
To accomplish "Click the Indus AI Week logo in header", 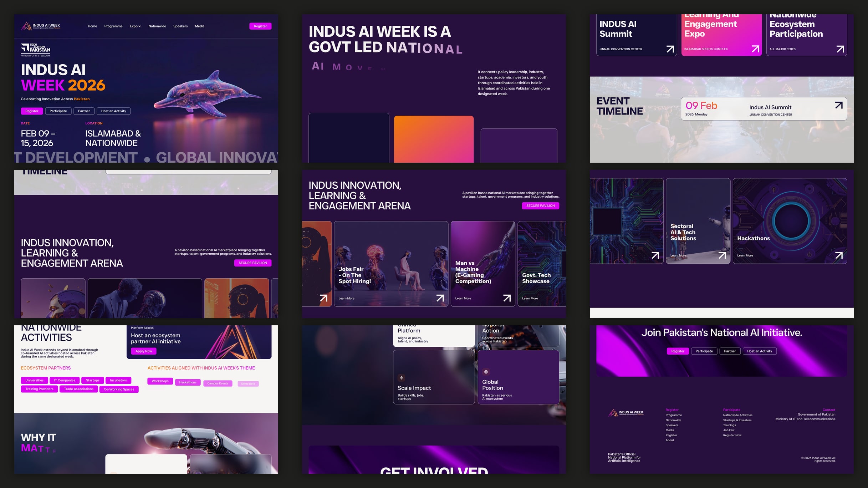I will (x=41, y=26).
